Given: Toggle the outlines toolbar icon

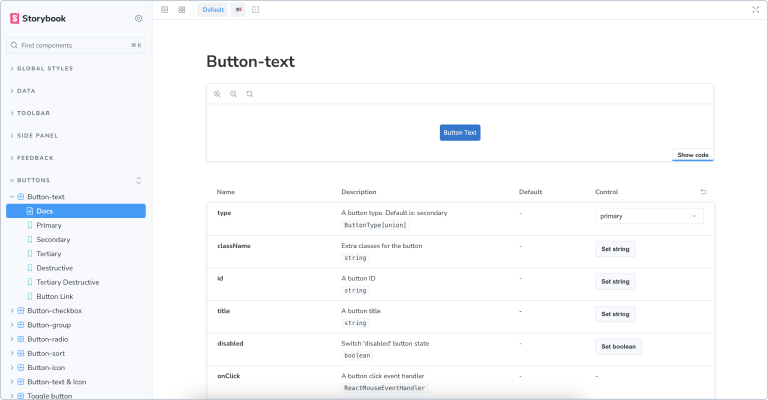Looking at the screenshot, I should coord(256,10).
